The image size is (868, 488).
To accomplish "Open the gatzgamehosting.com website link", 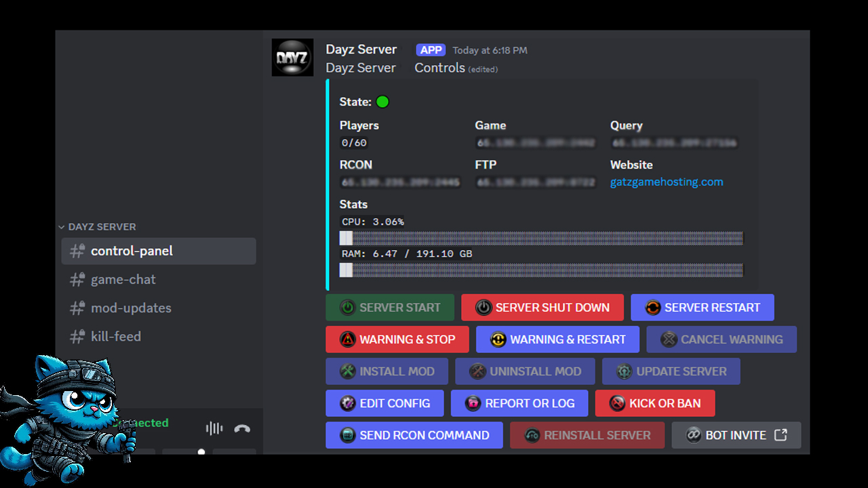I will 667,182.
